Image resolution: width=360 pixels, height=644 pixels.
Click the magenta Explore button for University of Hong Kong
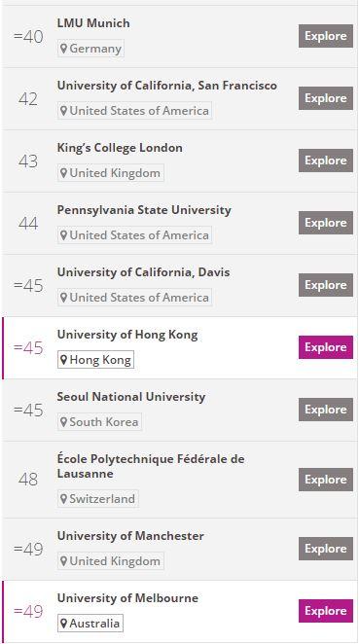point(326,347)
